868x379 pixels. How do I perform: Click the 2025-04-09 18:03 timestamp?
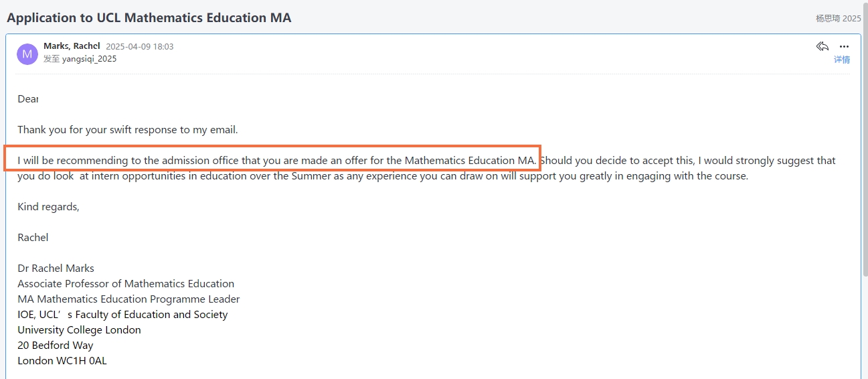(x=139, y=47)
